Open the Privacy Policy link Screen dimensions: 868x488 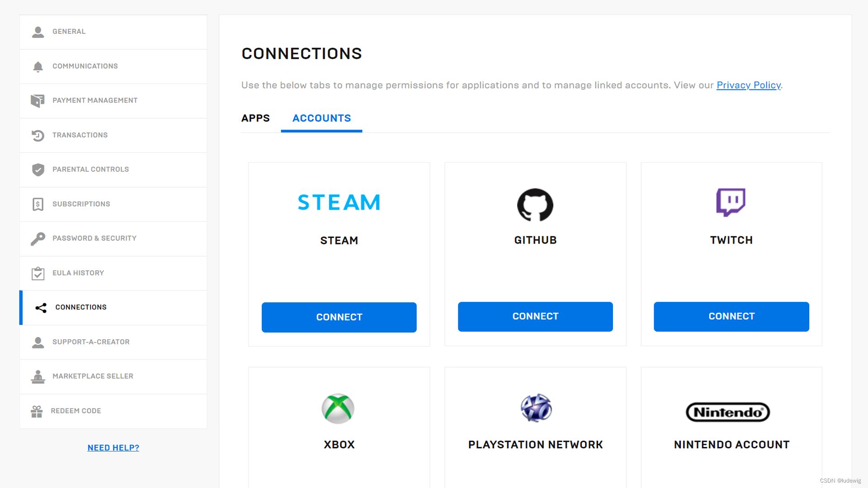coord(749,85)
